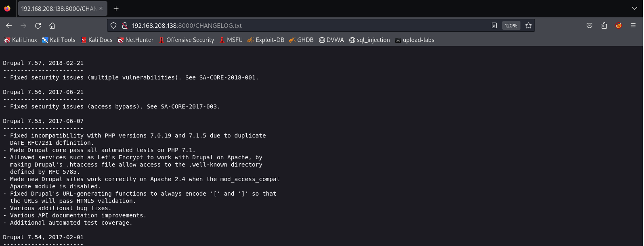This screenshot has width=644, height=246.
Task: Click the forward navigation arrow
Action: click(23, 25)
